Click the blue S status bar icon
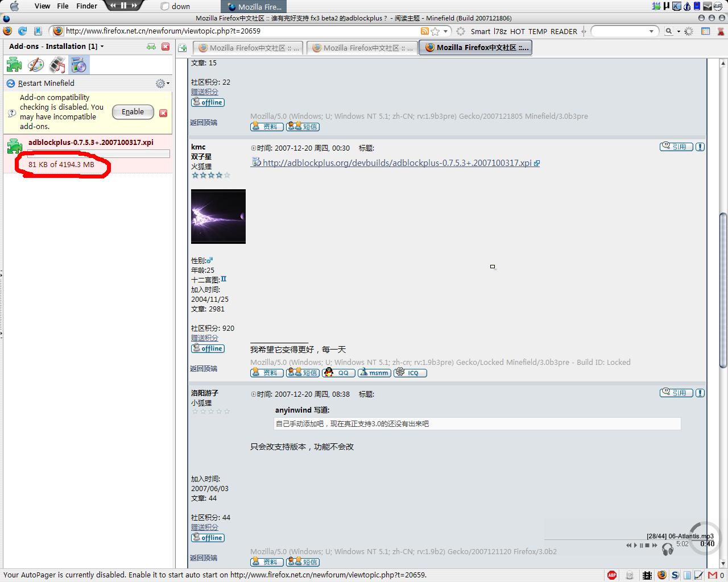728x582 pixels. pos(675,575)
